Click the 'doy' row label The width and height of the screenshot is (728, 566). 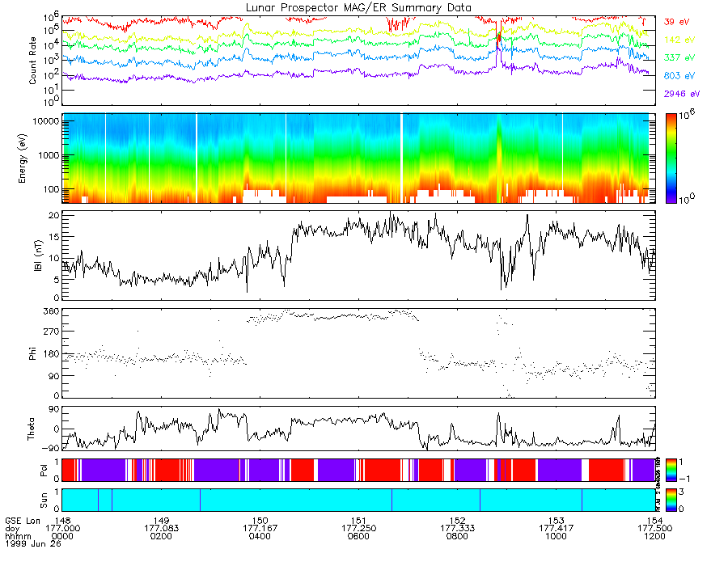(12, 529)
